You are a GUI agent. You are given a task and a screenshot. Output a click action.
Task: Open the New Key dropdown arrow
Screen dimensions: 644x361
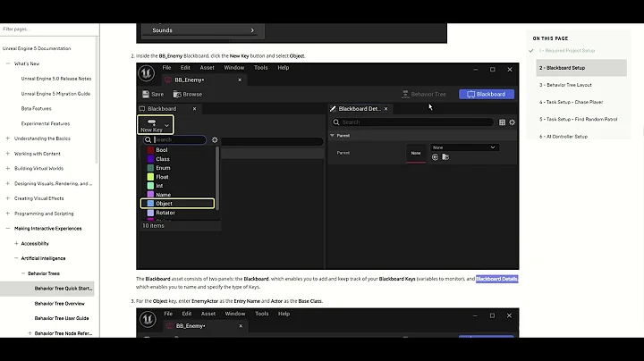coord(166,125)
